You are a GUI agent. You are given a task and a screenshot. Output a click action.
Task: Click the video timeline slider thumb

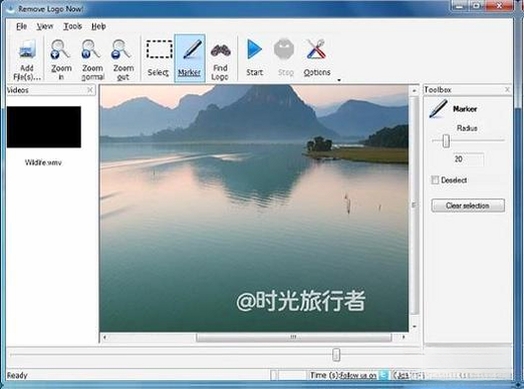coord(336,355)
